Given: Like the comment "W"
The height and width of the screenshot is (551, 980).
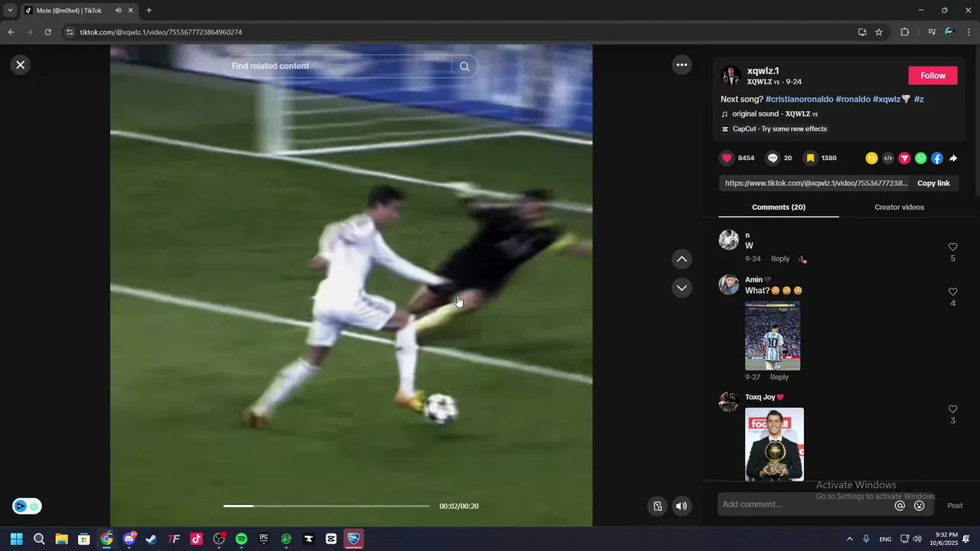Looking at the screenshot, I should click(x=952, y=247).
